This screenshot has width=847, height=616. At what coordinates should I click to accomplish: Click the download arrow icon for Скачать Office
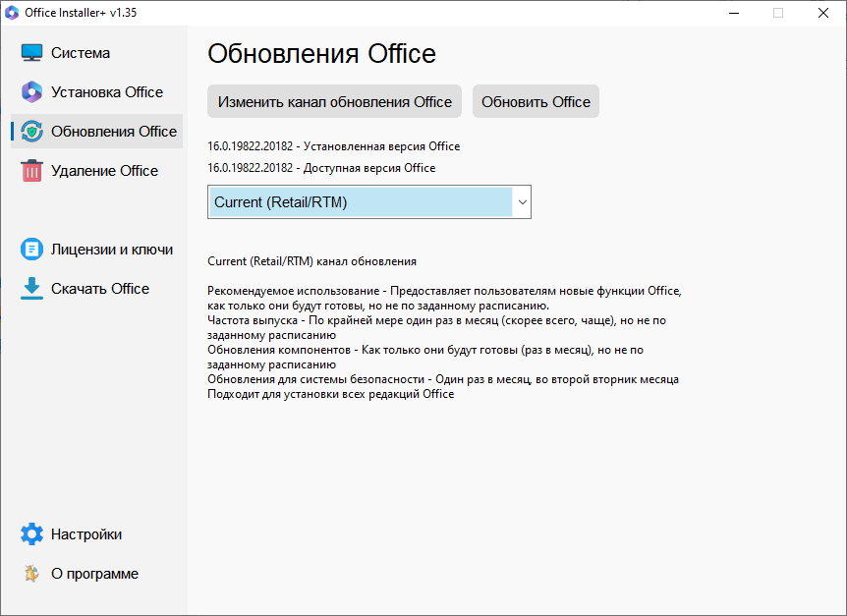click(32, 289)
